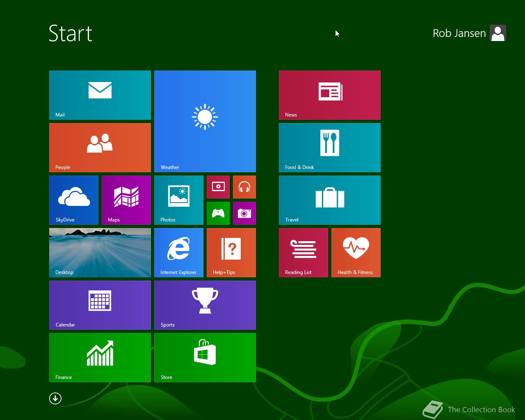Screen dimensions: 525x420
Task: Launch the Weather app tile
Action: pyautogui.click(x=205, y=121)
